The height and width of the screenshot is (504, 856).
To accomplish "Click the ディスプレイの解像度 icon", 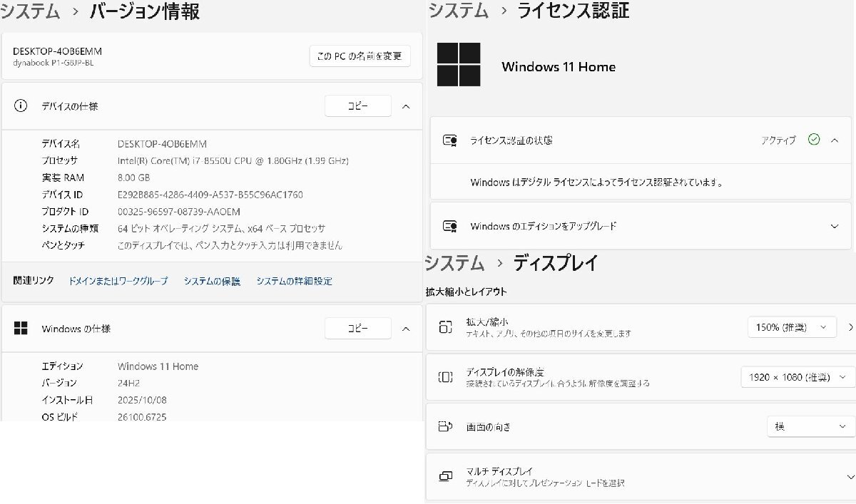I will [x=446, y=377].
